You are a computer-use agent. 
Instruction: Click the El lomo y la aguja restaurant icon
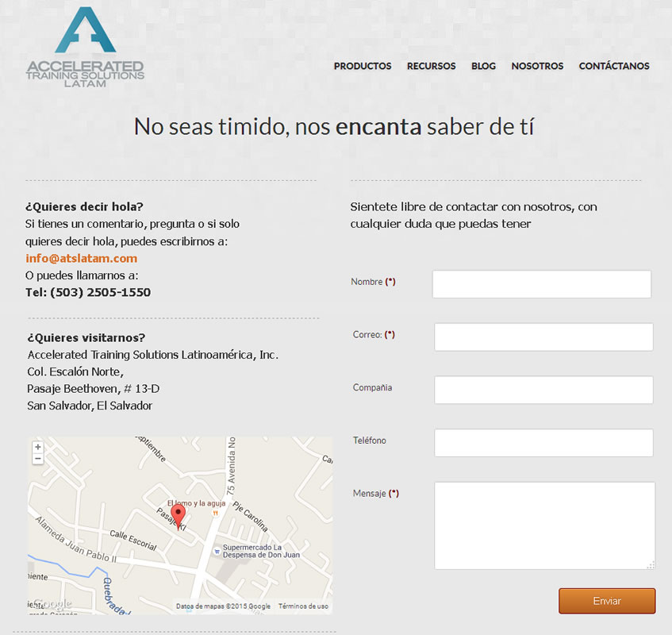click(213, 514)
